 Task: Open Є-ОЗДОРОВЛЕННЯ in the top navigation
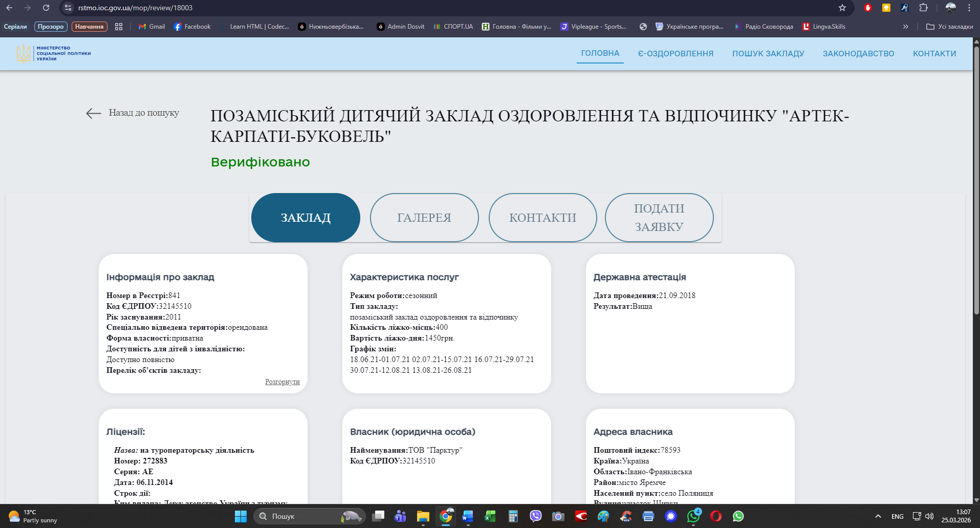click(x=676, y=54)
